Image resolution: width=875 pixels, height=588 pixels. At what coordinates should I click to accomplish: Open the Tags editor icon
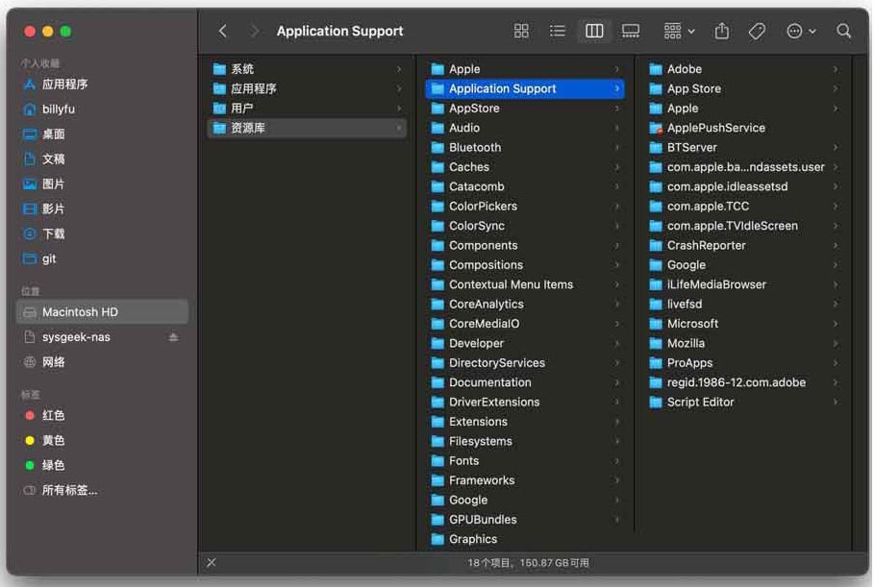pos(757,31)
